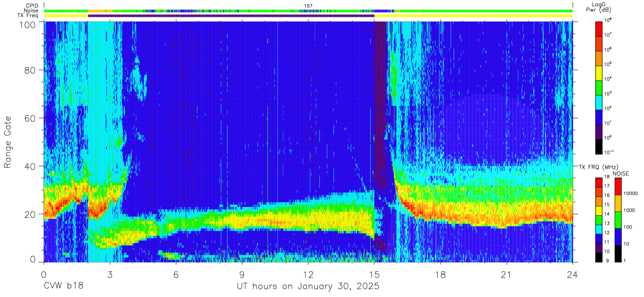Click range gate tick label 20

pos(31,214)
